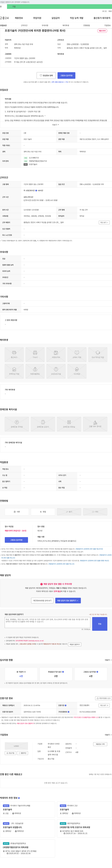Show info icon beside 주 소정근로시간
The height and width of the screenshot is (868, 112).
pos(36,190)
